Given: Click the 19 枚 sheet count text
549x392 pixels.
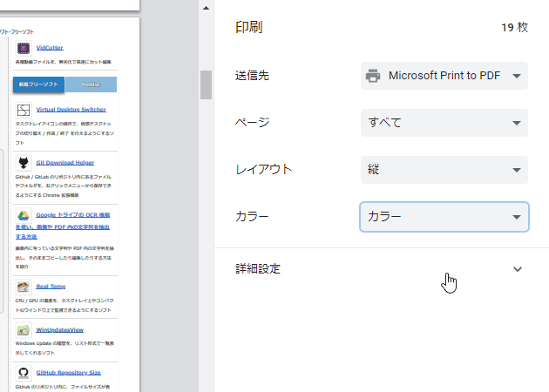Looking at the screenshot, I should (x=514, y=27).
